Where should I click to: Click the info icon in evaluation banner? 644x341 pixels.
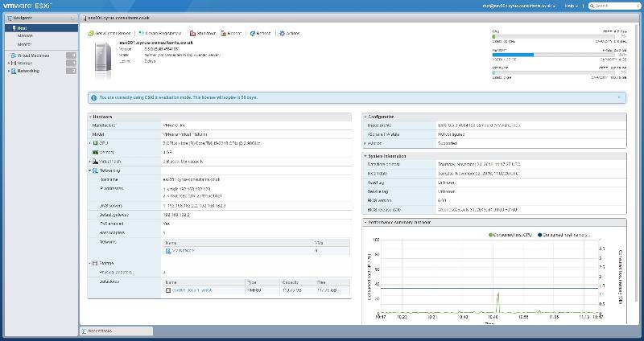click(93, 97)
